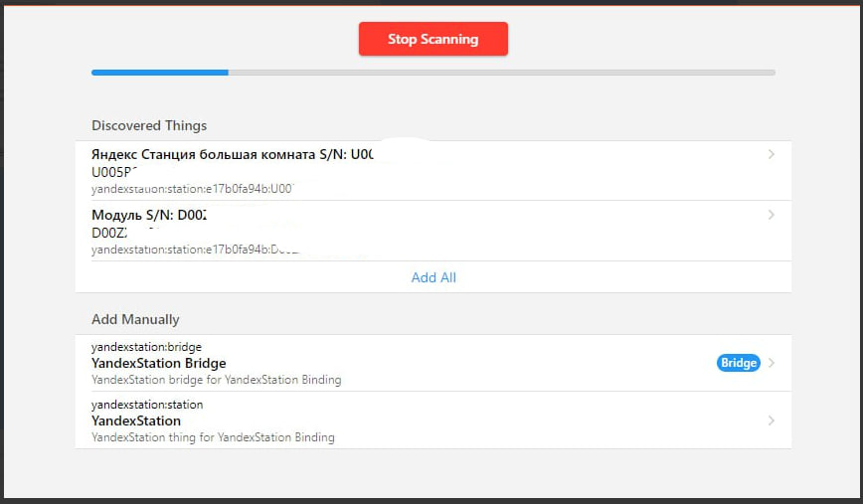The width and height of the screenshot is (863, 504).
Task: Expand chevron on the Яндекс Станция row
Action: tap(772, 155)
